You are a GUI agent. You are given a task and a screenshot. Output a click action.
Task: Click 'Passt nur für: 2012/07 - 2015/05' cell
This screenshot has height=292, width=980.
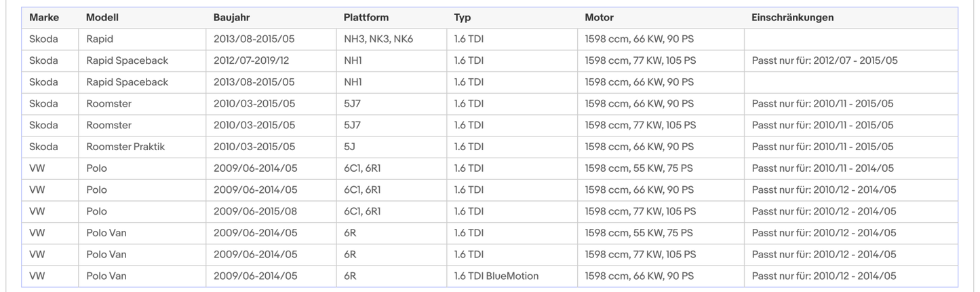[x=824, y=60]
